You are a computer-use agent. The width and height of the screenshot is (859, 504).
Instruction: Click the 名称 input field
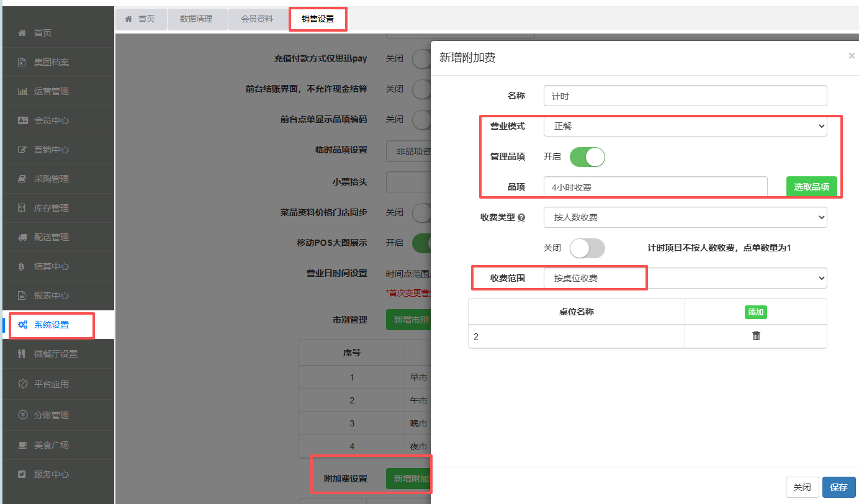click(x=685, y=96)
